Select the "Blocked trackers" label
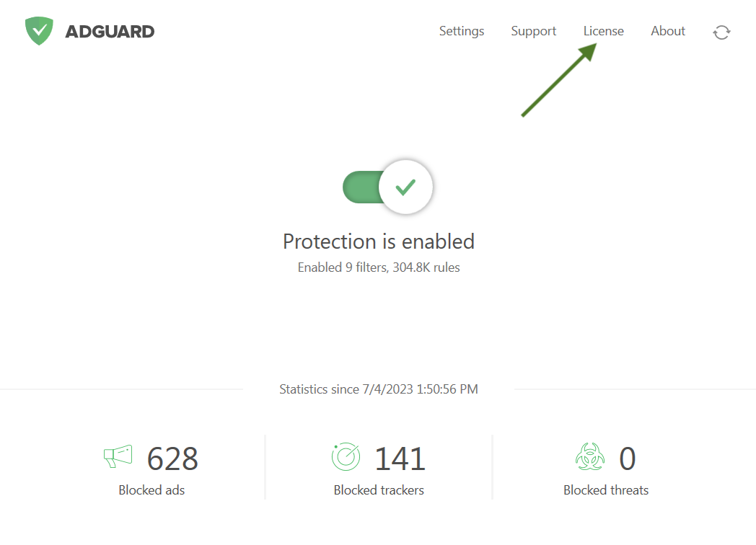This screenshot has height=545, width=756. point(379,490)
